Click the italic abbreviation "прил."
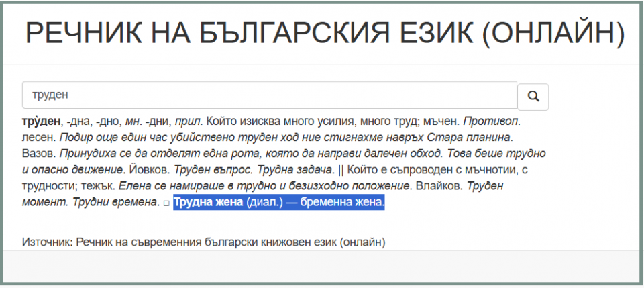 (189, 122)
